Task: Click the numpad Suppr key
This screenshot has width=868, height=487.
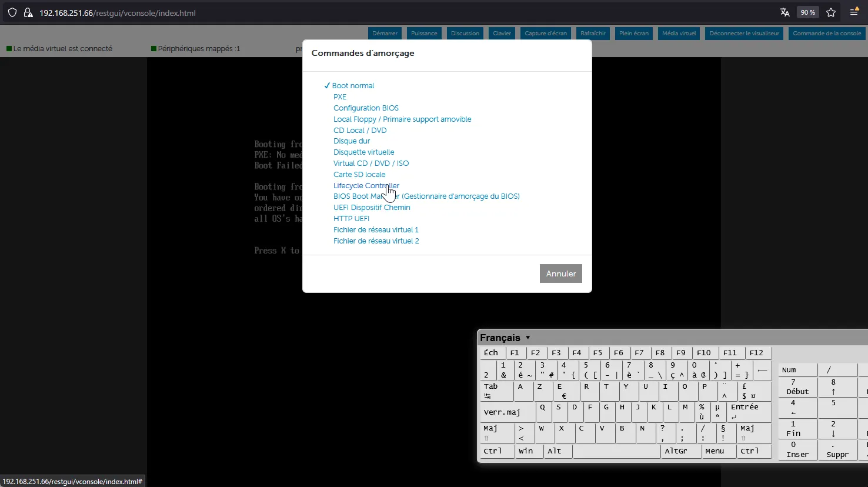Action: (x=837, y=450)
